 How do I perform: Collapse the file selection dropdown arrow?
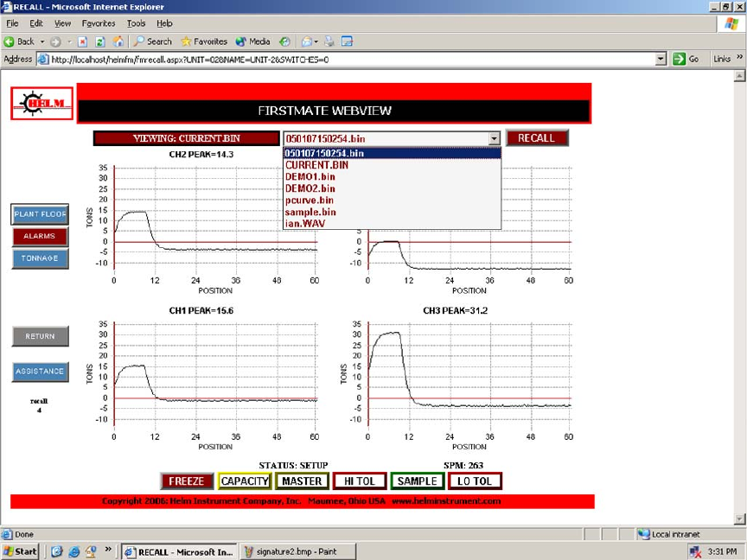(495, 138)
